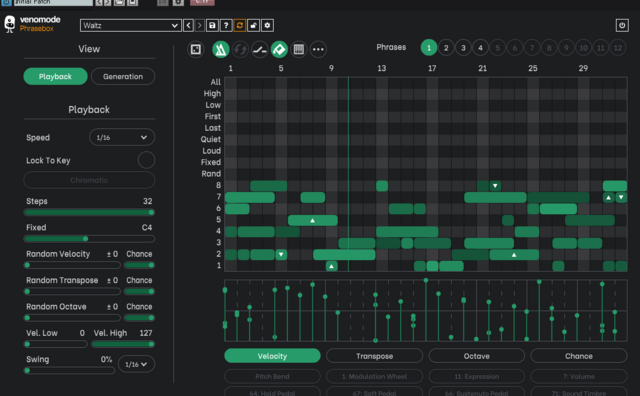Select the Chance lane tab
This screenshot has height=396, width=640.
(579, 356)
